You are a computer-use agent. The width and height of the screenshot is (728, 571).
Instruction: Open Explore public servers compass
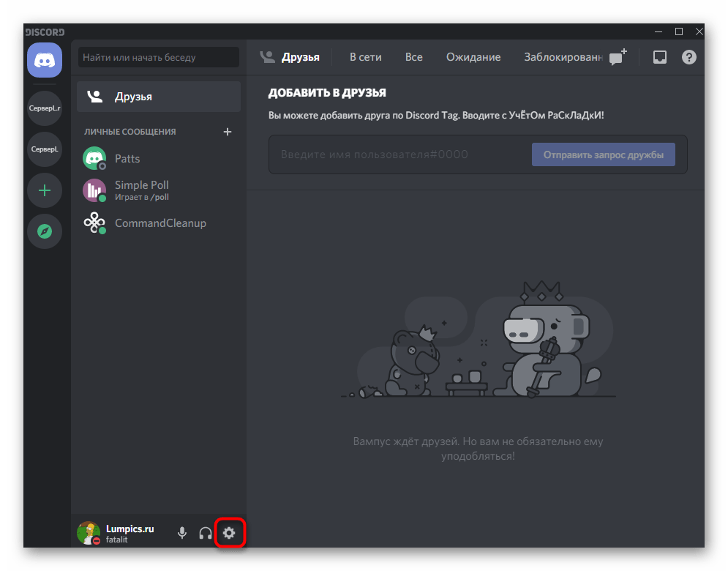coord(45,231)
